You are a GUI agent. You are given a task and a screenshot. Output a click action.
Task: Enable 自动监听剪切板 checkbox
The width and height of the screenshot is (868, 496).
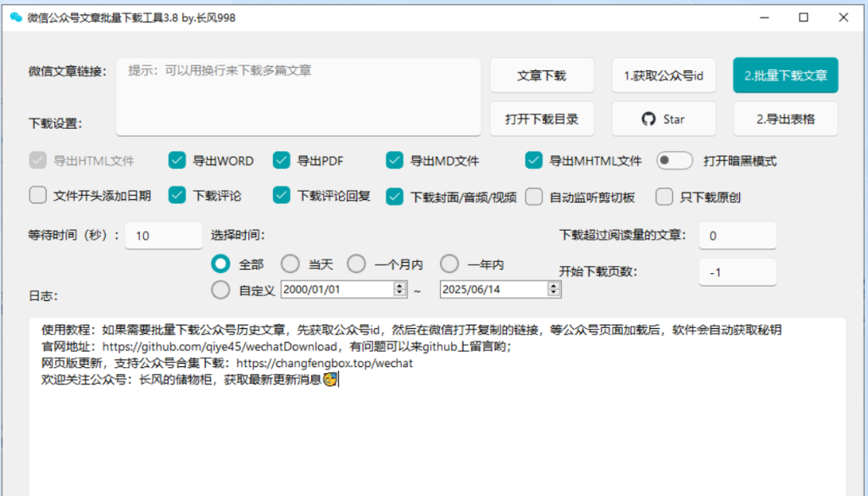(x=534, y=197)
